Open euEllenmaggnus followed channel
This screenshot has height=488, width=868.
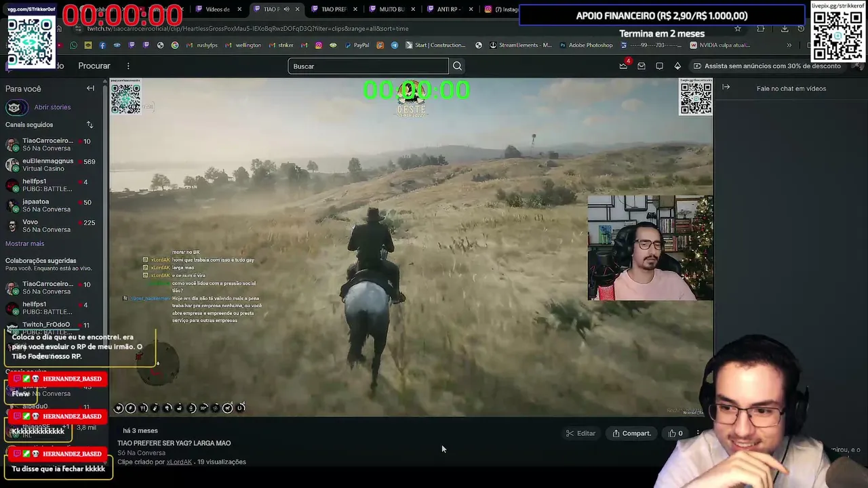pos(51,165)
